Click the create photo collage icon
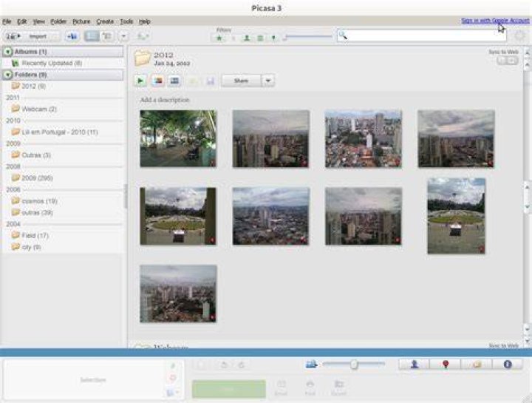532x403 pixels. point(158,81)
